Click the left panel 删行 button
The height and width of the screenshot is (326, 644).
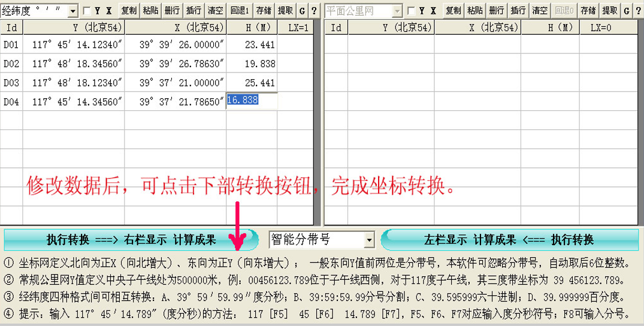click(x=172, y=11)
